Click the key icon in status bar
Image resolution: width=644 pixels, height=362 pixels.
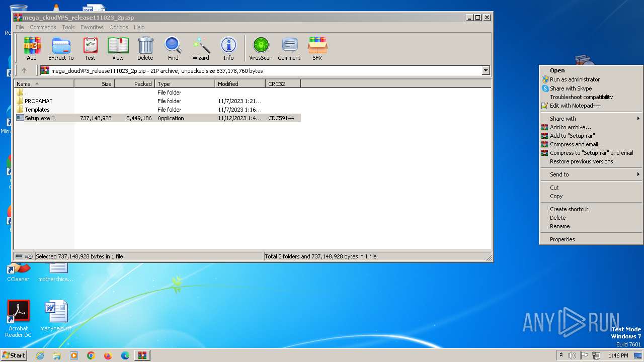point(29,256)
